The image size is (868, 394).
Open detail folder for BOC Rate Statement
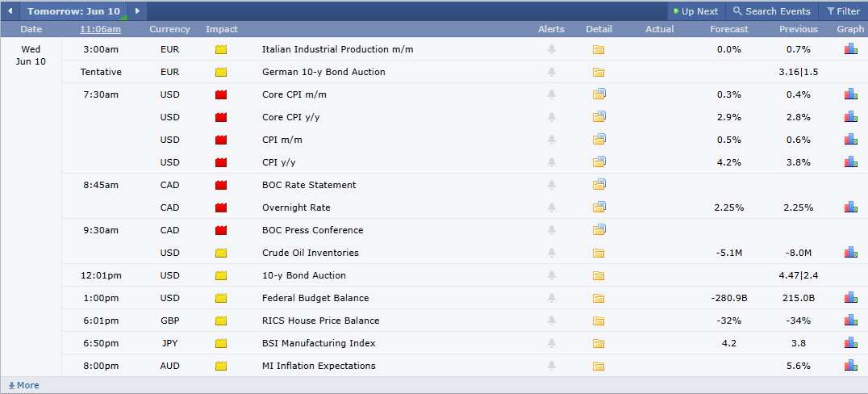[599, 185]
